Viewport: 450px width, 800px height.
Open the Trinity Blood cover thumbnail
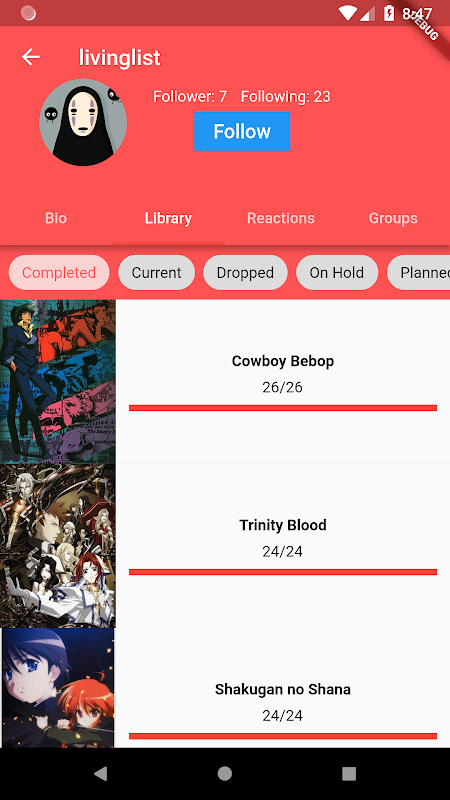(x=58, y=545)
